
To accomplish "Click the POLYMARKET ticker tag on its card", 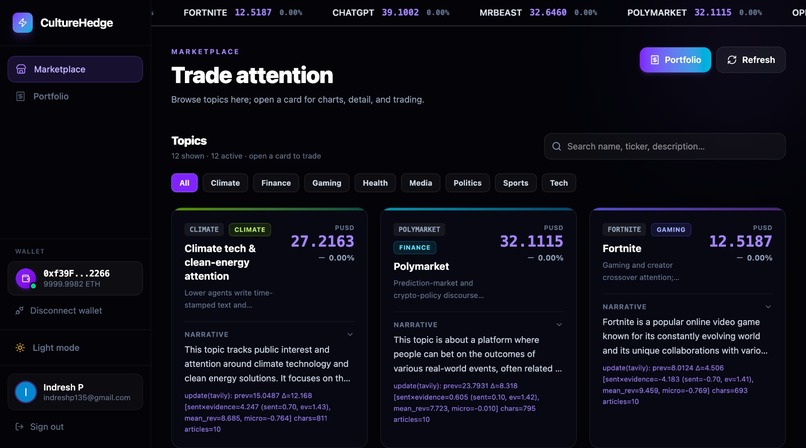I will click(419, 230).
